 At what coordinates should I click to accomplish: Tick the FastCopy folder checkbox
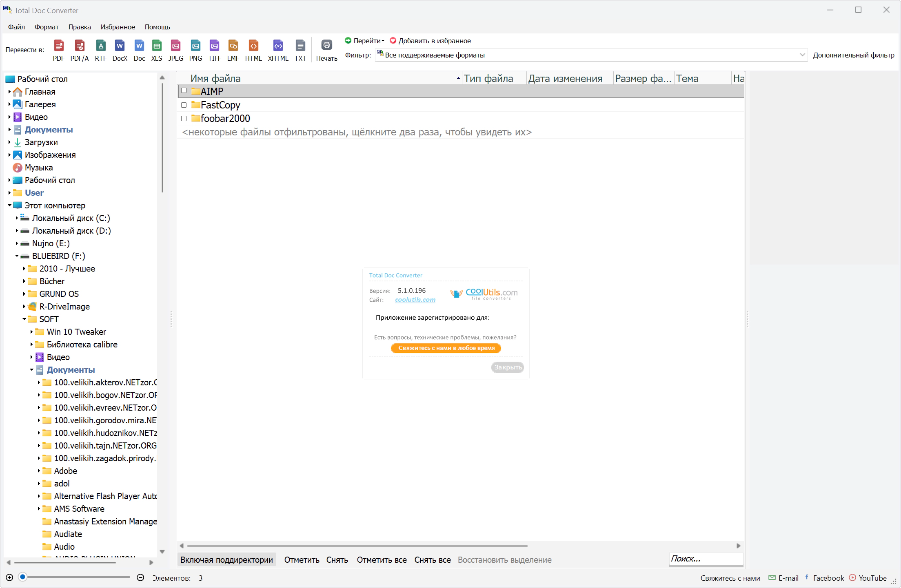[x=184, y=105]
